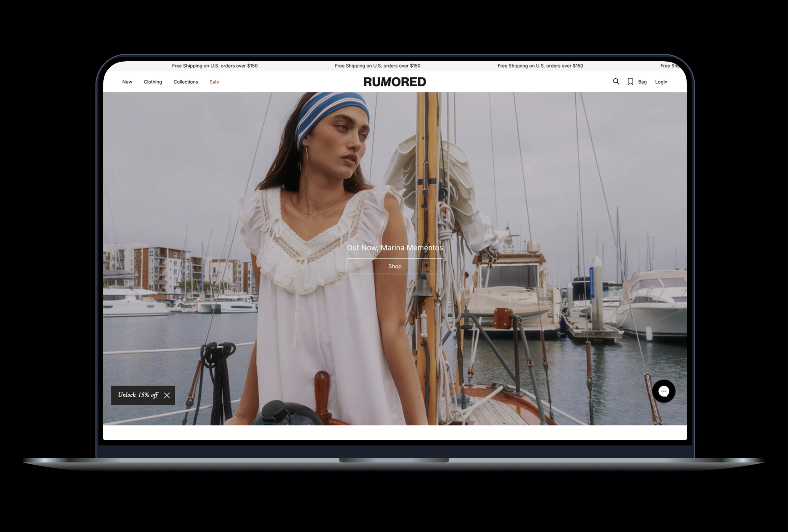This screenshot has width=788, height=532.
Task: Click the Out Now, Marina Mementos headline
Action: tap(395, 248)
